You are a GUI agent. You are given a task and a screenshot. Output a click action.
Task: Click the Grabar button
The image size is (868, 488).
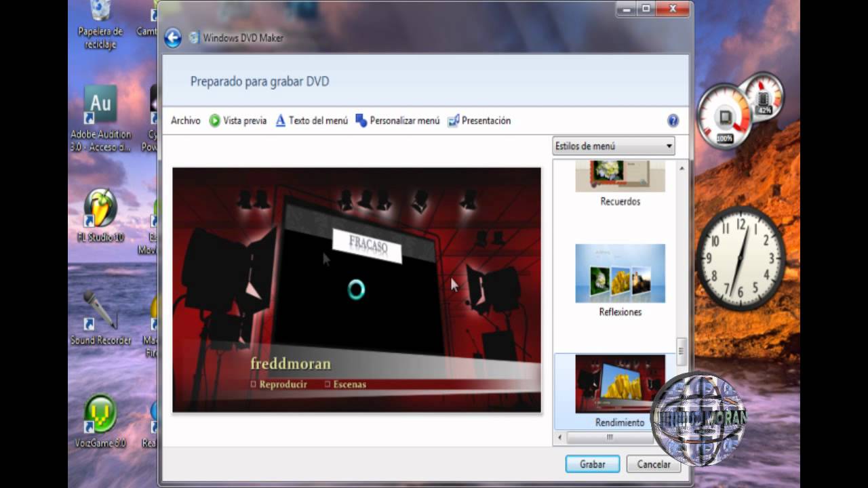point(593,464)
